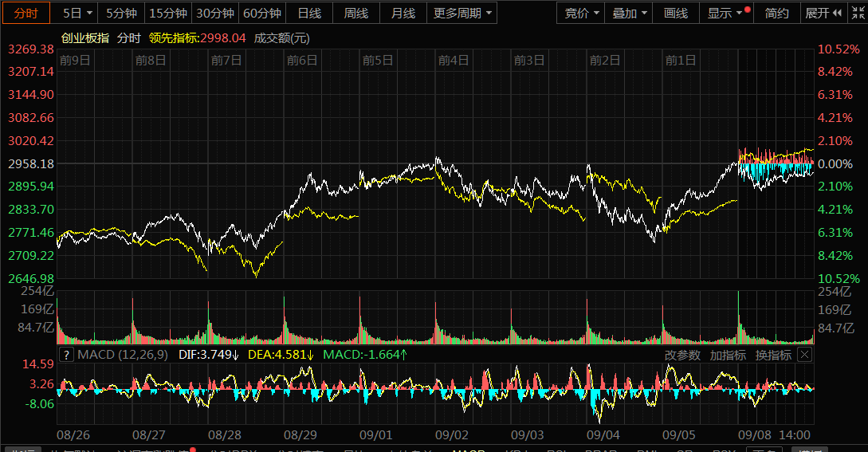Open the 5日 period dropdown

click(x=77, y=13)
